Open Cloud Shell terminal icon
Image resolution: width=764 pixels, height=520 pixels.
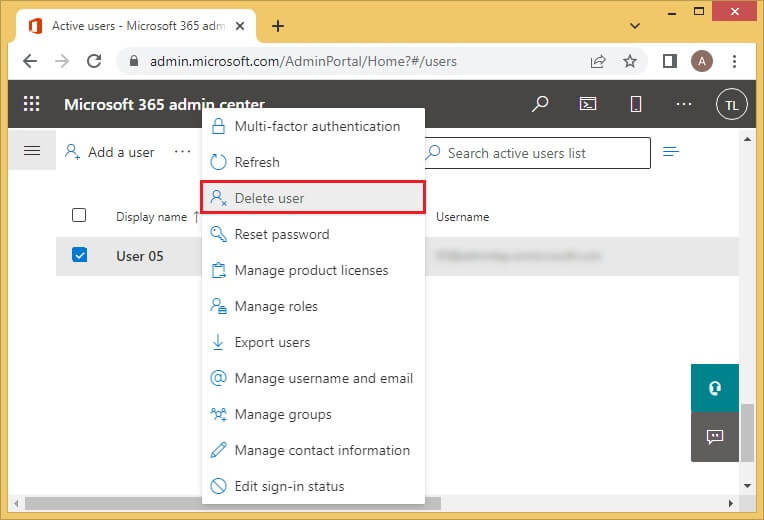pyautogui.click(x=588, y=104)
